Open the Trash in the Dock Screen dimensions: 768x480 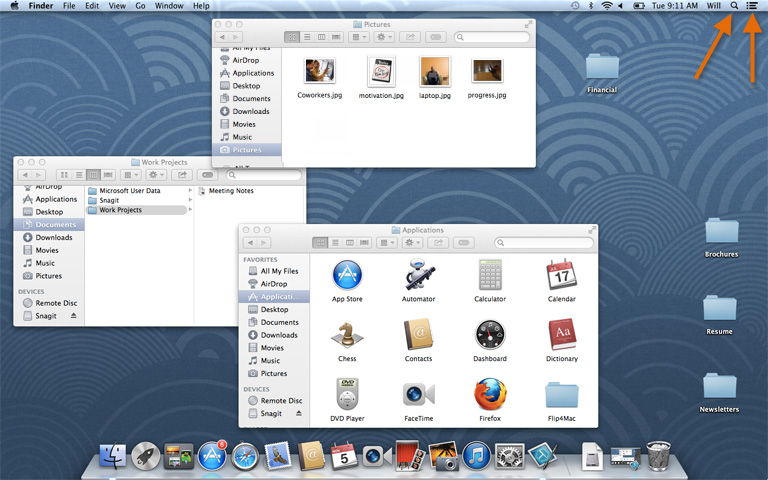pyautogui.click(x=658, y=456)
